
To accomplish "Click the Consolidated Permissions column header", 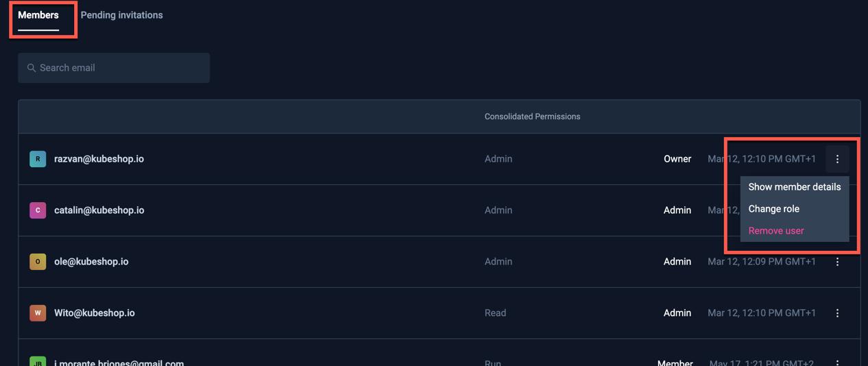I will (x=532, y=117).
